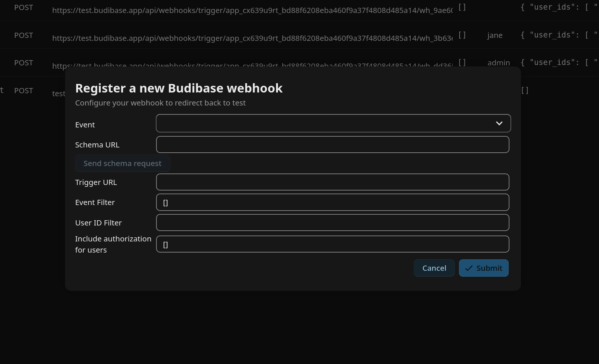Click the Event dropdown chevron arrow
This screenshot has width=599, height=364.
tap(499, 123)
